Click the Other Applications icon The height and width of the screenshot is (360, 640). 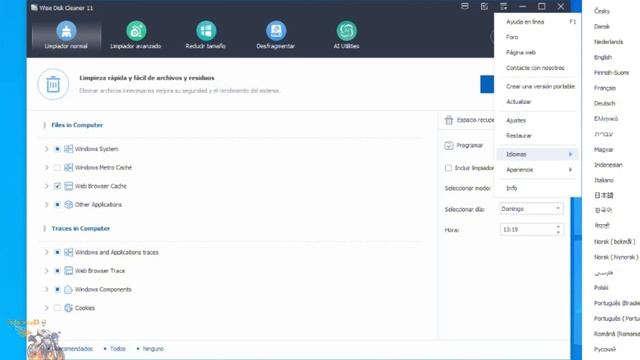pyautogui.click(x=68, y=204)
